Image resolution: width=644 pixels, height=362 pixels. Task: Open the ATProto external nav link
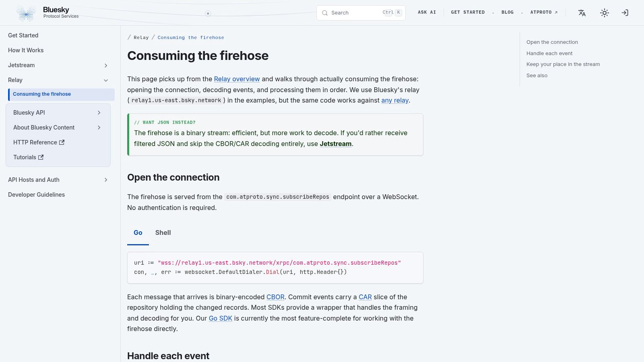pos(544,12)
